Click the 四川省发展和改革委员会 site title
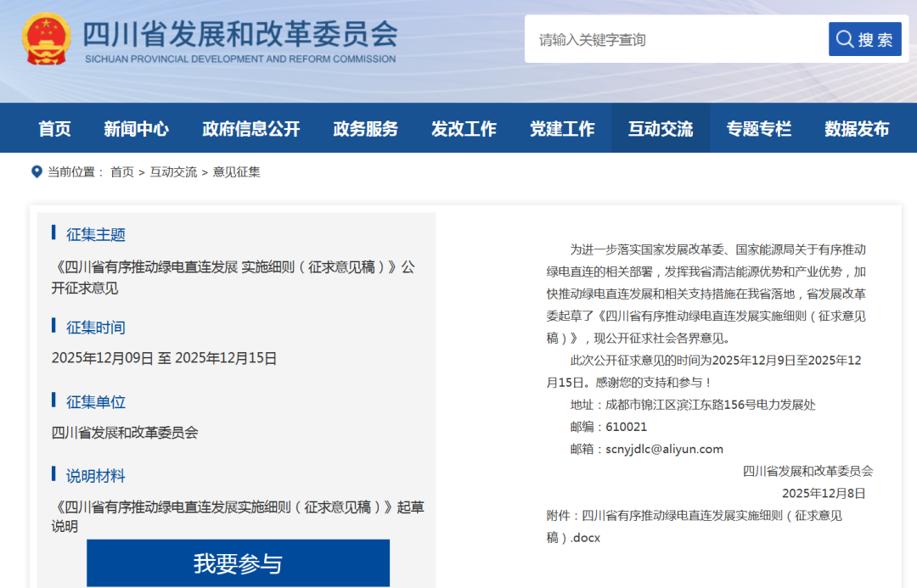The image size is (917, 588). click(239, 34)
